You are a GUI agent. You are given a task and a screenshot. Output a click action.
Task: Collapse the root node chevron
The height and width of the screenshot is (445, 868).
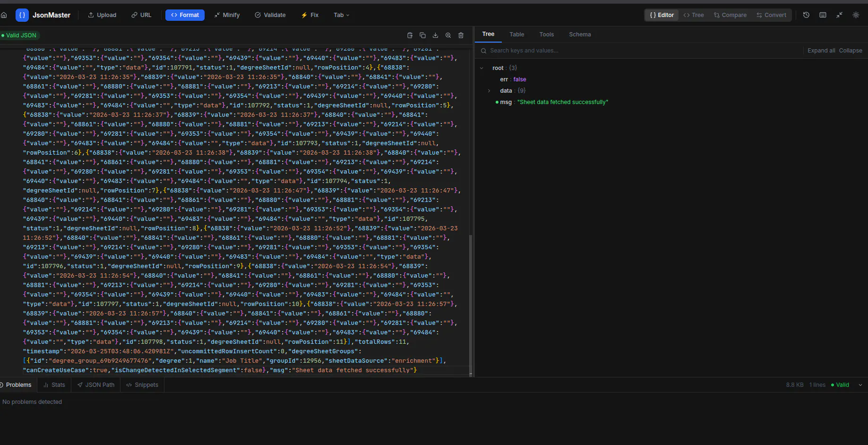(481, 68)
